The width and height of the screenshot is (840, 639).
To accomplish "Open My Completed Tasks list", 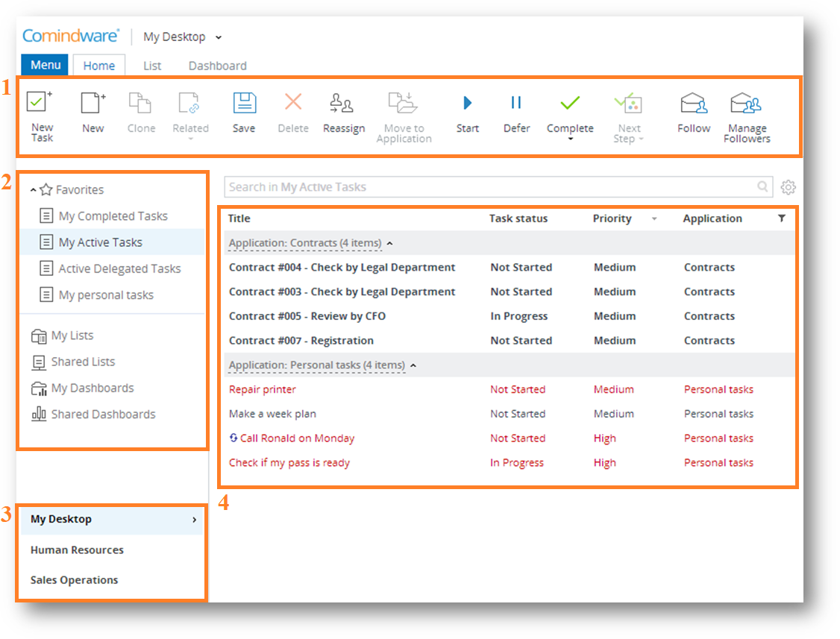I will click(113, 216).
